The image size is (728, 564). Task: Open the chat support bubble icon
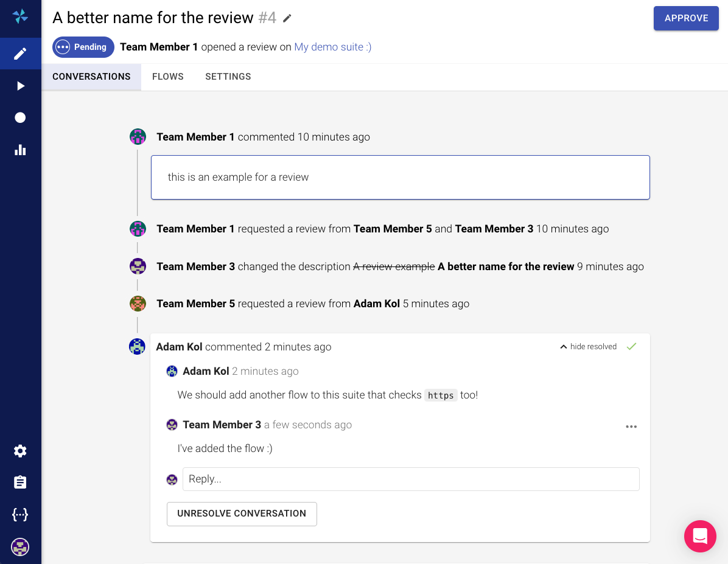(700, 536)
